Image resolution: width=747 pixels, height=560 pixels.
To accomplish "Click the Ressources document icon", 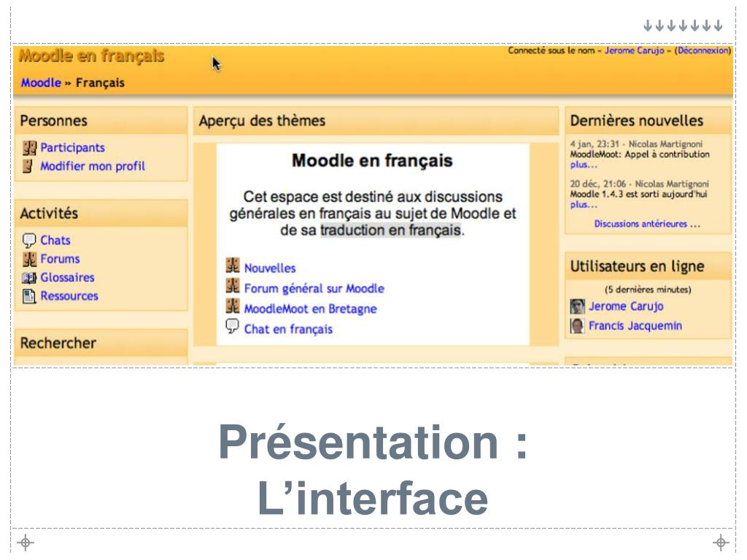I will pos(29,296).
